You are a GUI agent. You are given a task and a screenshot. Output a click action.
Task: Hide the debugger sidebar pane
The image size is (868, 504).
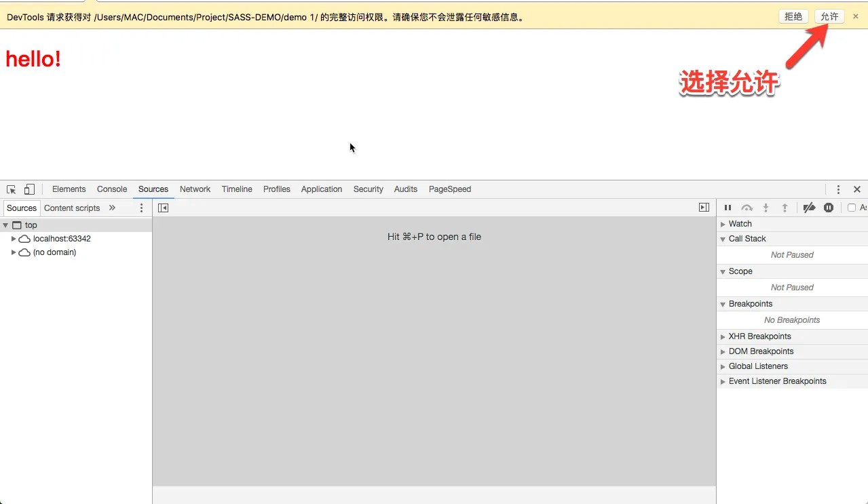pyautogui.click(x=704, y=208)
